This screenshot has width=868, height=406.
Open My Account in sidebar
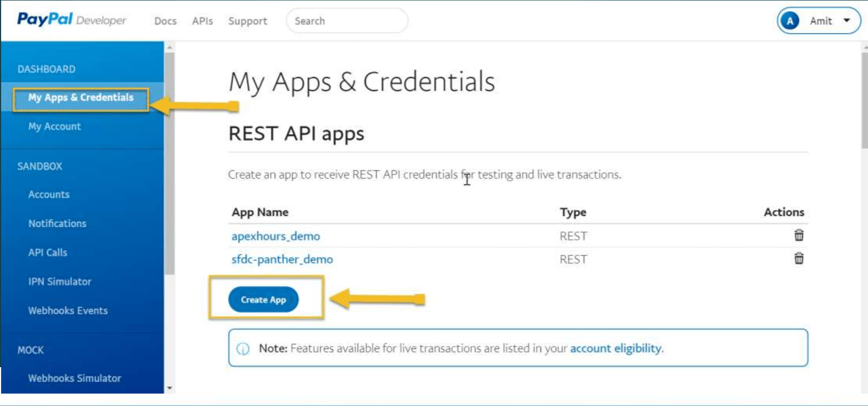click(x=54, y=126)
